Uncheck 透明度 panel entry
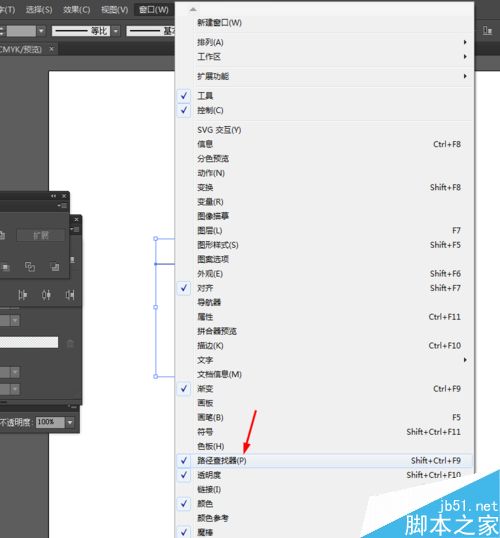The image size is (500, 538). click(x=324, y=475)
